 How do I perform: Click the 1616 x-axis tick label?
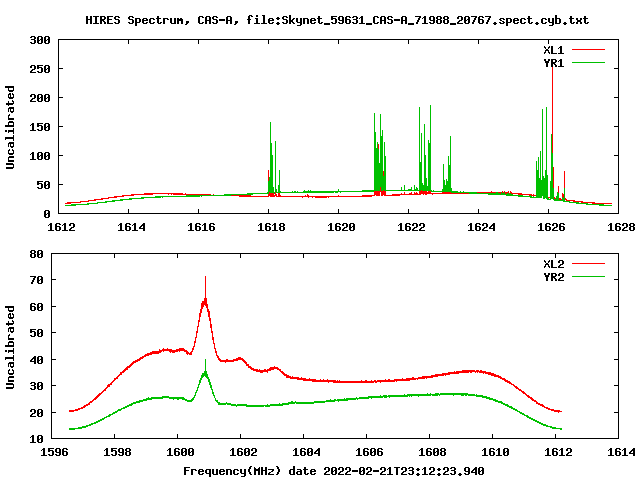coord(201,227)
